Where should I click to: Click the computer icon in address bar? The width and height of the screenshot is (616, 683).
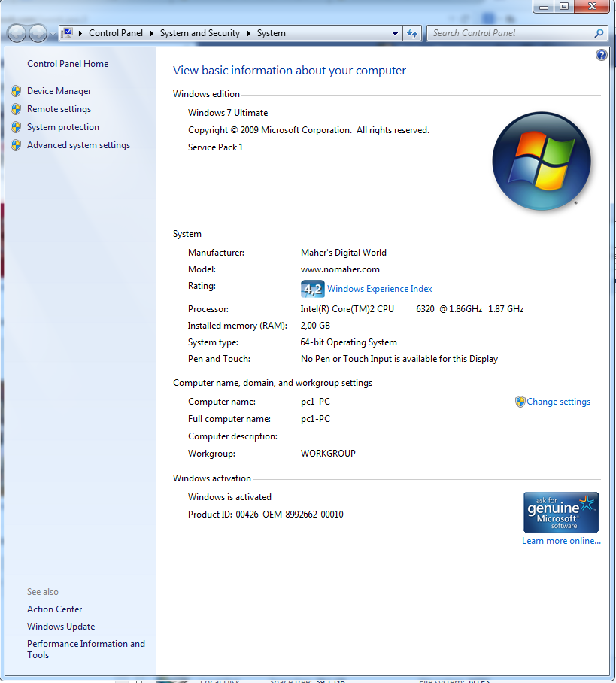pyautogui.click(x=67, y=32)
